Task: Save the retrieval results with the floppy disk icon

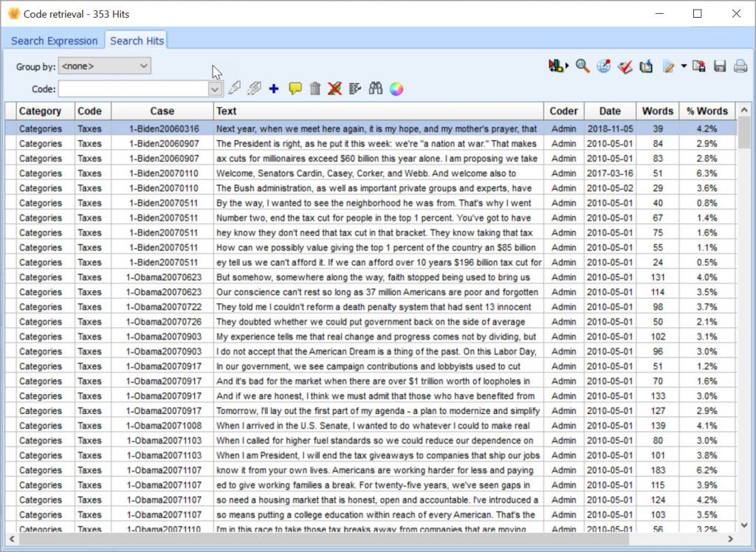Action: [720, 66]
